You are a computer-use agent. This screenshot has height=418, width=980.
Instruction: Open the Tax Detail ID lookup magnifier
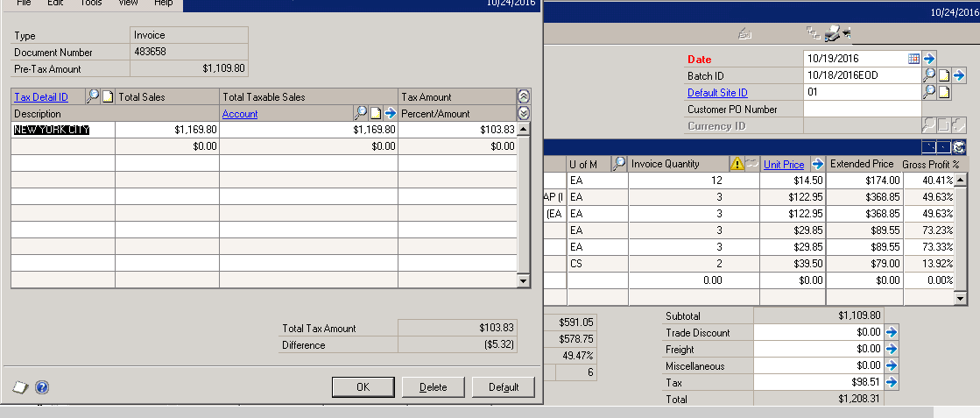pyautogui.click(x=93, y=96)
